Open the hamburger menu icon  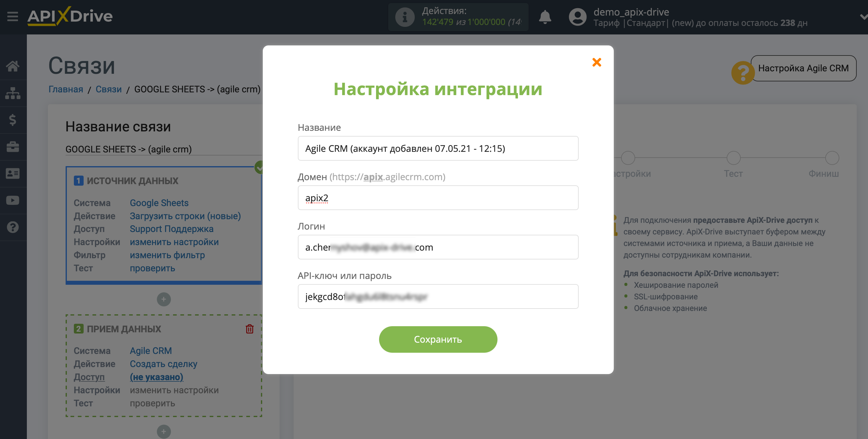click(x=13, y=16)
